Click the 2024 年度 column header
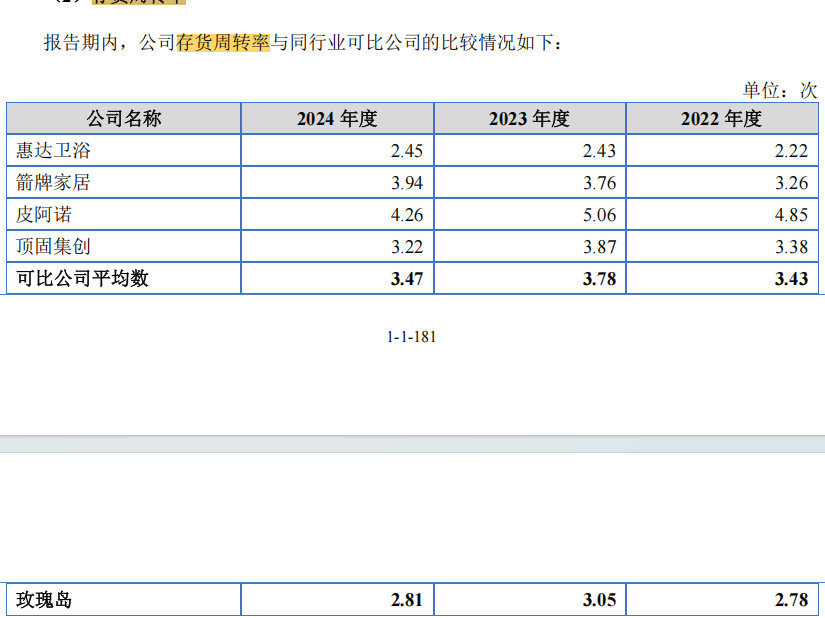 pyautogui.click(x=337, y=119)
